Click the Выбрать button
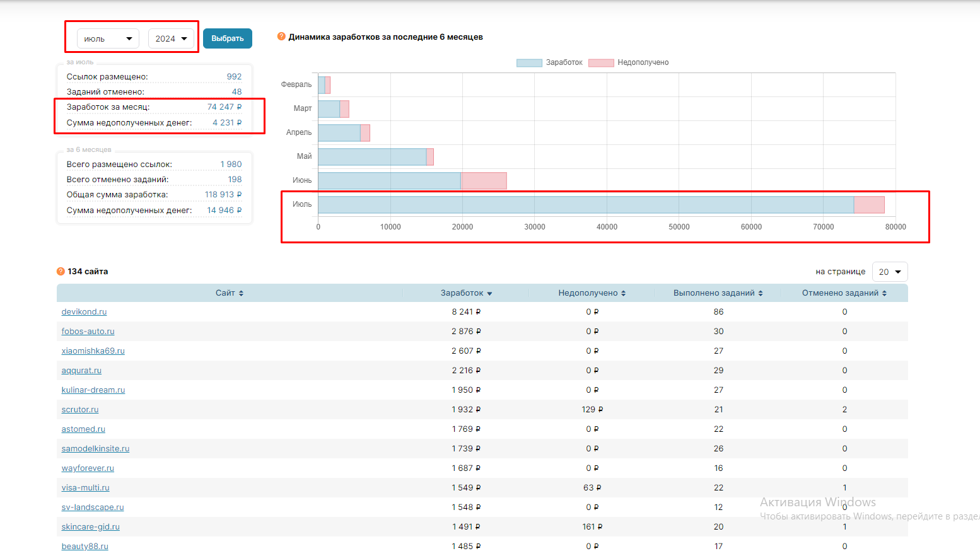The height and width of the screenshot is (551, 980). point(228,38)
